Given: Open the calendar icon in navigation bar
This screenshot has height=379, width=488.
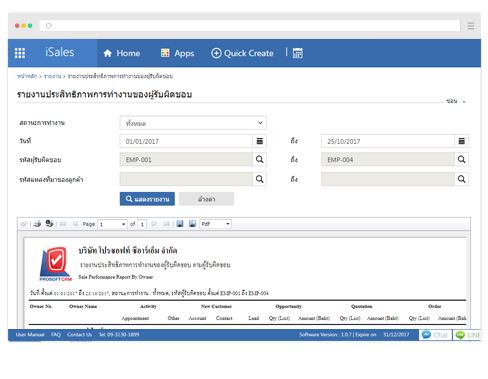Looking at the screenshot, I should pyautogui.click(x=298, y=53).
